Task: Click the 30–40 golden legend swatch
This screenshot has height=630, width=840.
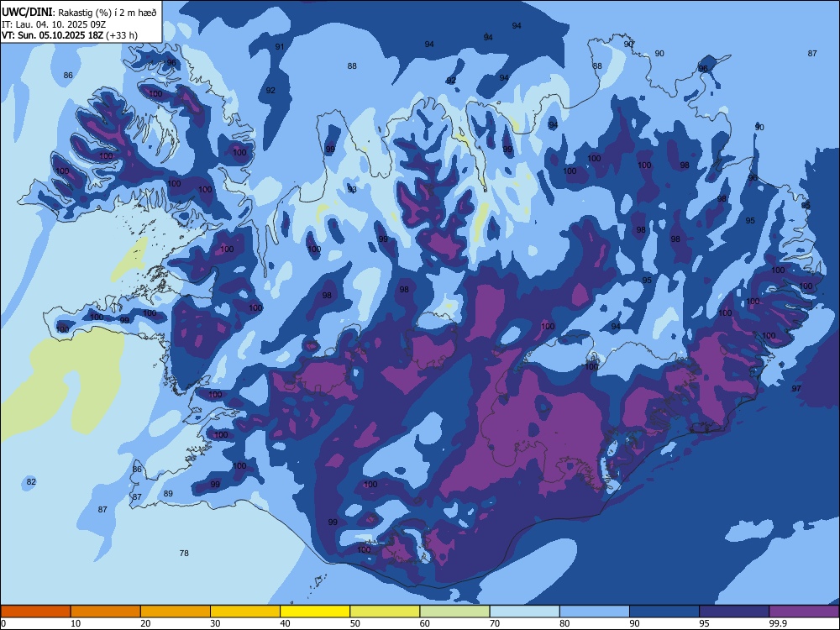Action: (245, 612)
